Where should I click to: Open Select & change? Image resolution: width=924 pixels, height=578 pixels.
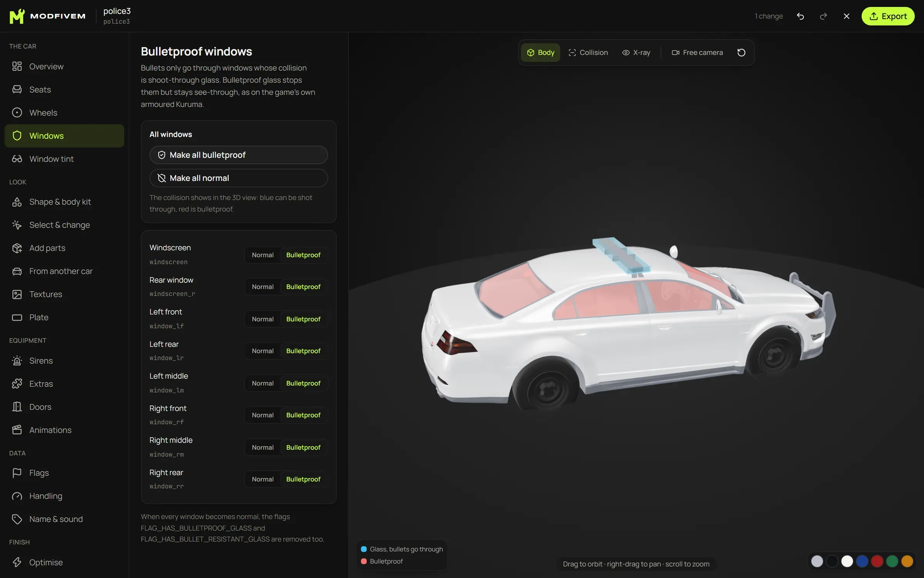(64, 225)
